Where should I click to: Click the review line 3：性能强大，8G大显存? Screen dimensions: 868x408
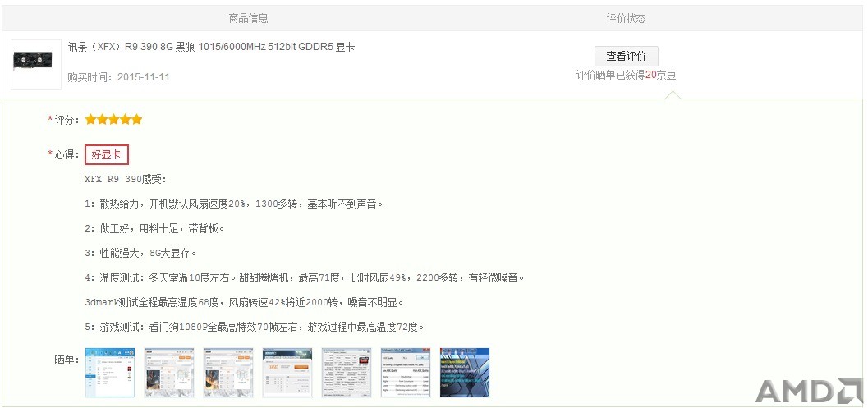pos(140,253)
